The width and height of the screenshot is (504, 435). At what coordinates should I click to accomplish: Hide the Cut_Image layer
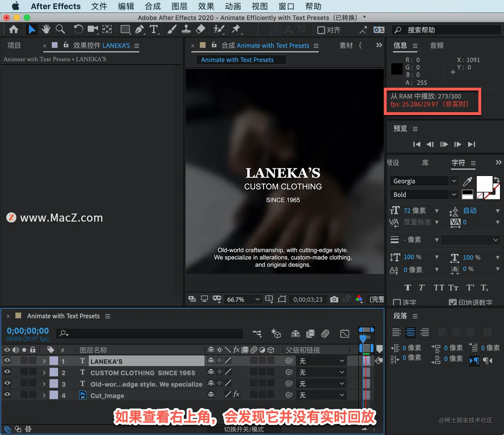7,394
